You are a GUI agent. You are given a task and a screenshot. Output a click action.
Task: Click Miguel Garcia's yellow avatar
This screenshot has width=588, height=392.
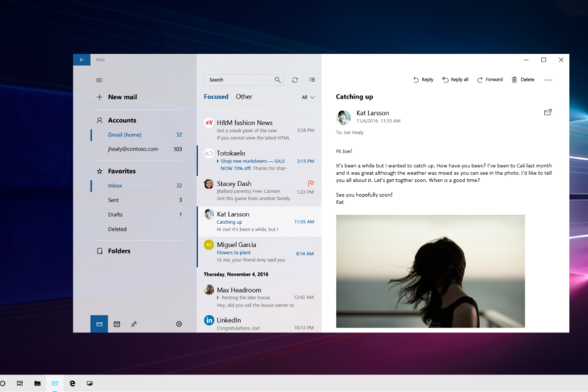[209, 244]
